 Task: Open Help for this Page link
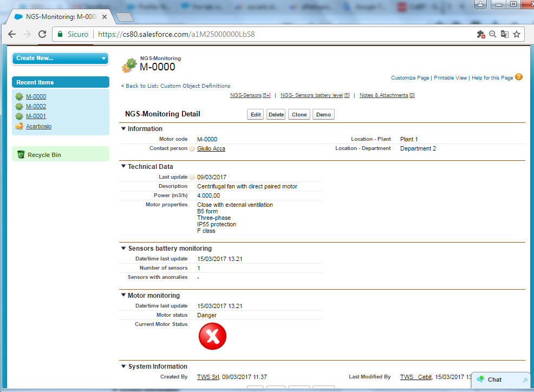(492, 78)
